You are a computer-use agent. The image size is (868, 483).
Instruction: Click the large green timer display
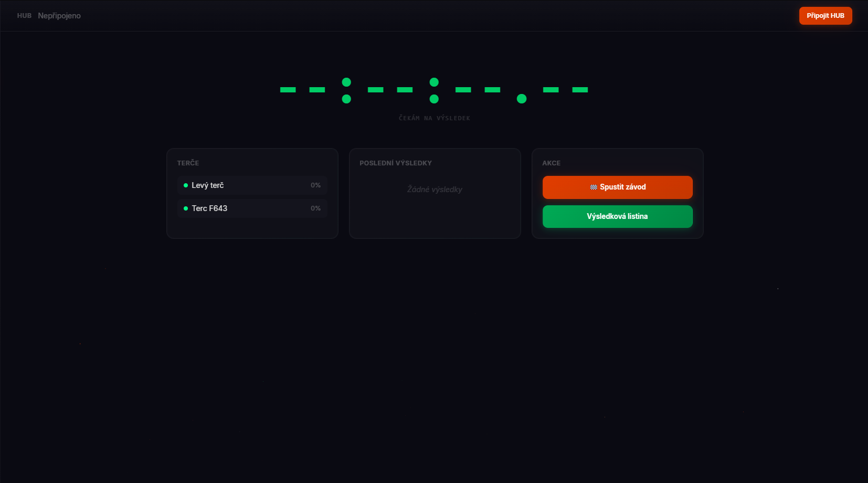434,90
